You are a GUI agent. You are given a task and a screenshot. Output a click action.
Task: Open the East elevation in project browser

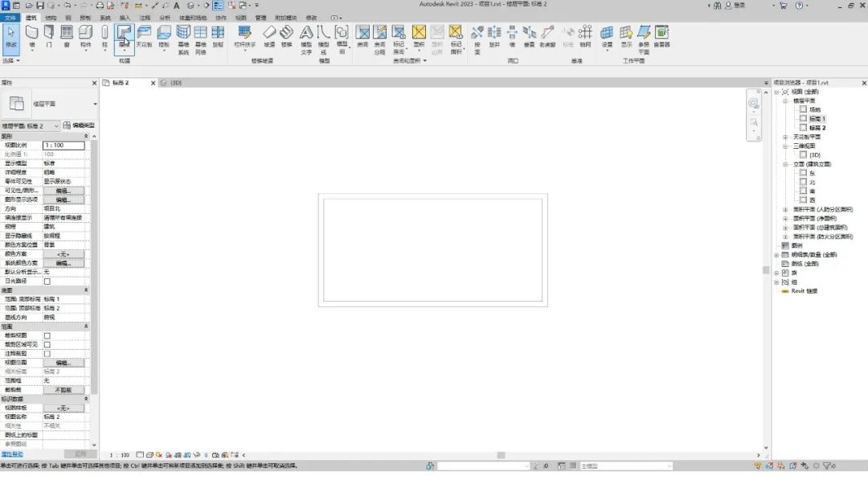[812, 174]
